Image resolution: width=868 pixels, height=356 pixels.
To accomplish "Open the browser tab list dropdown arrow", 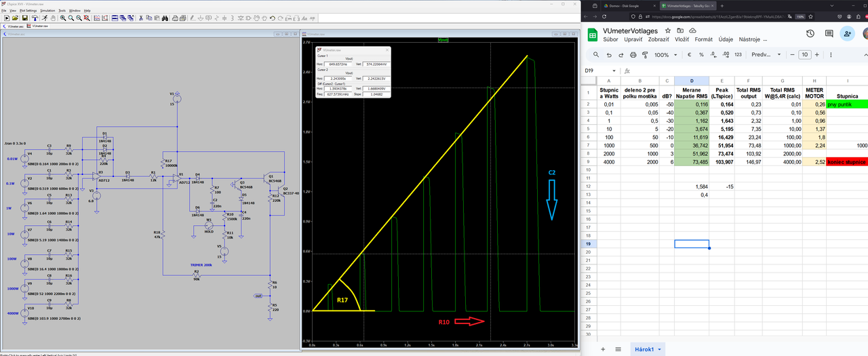I will 832,5.
